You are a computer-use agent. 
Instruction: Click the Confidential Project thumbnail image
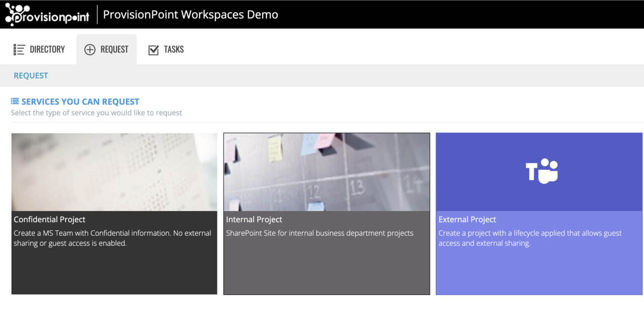coord(114,171)
